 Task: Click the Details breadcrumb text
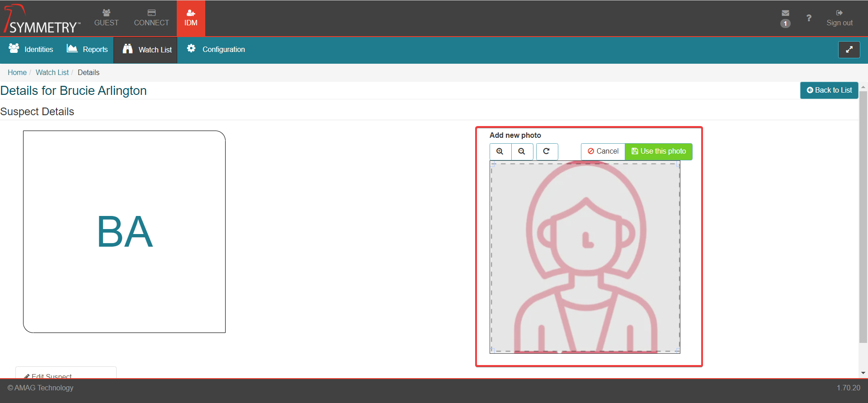(x=89, y=72)
